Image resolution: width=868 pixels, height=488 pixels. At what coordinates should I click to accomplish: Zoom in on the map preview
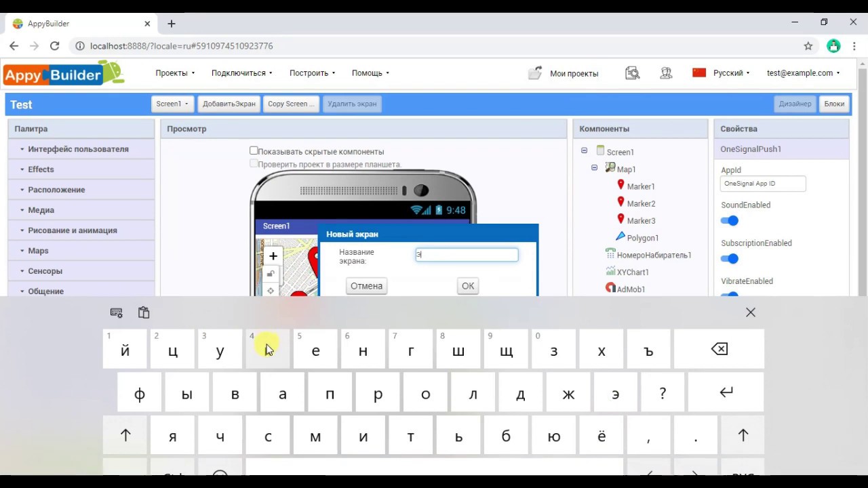(x=273, y=256)
